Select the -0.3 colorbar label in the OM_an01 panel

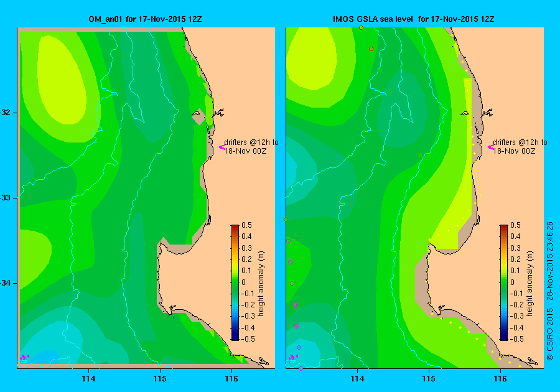248,316
